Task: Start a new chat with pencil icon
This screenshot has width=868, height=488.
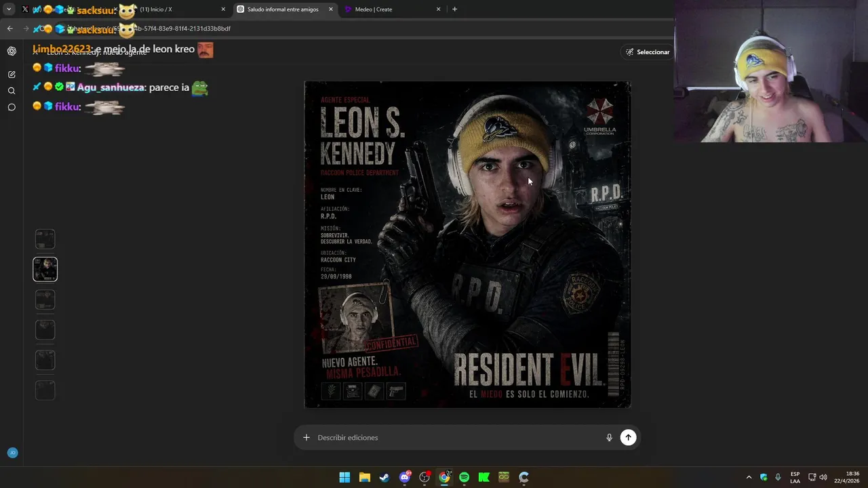Action: click(x=12, y=75)
